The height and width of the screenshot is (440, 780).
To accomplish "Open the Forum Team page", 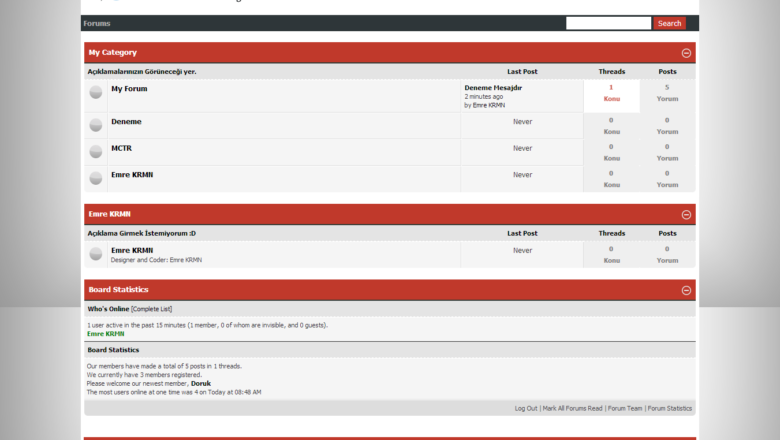I will click(625, 408).
